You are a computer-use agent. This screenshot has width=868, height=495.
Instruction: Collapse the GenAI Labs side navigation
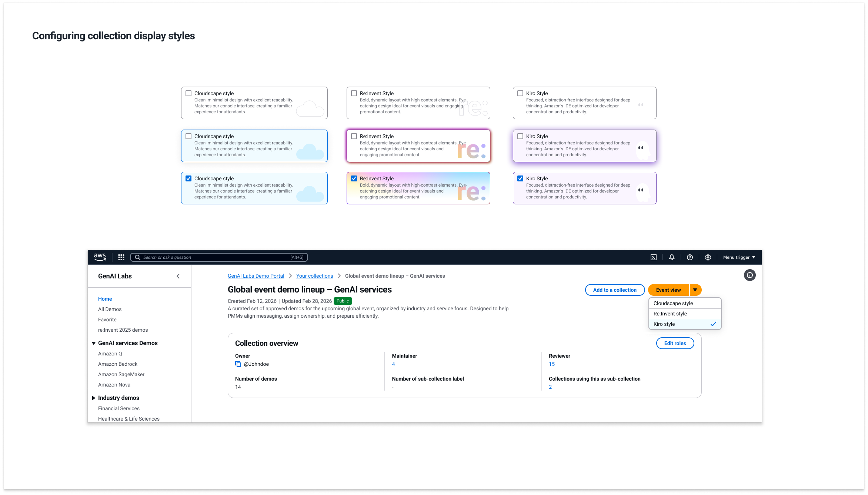[178, 276]
